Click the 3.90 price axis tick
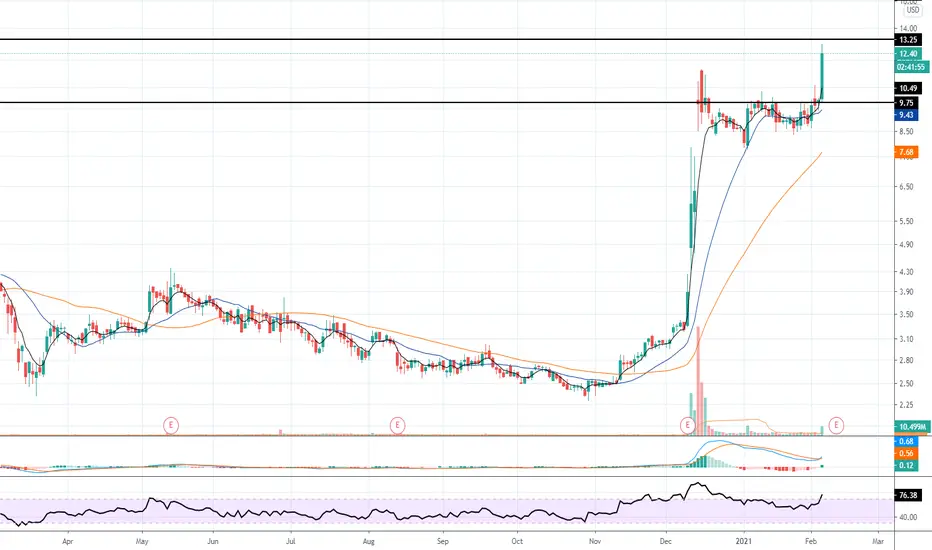Image resolution: width=932 pixels, height=550 pixels. [x=906, y=292]
